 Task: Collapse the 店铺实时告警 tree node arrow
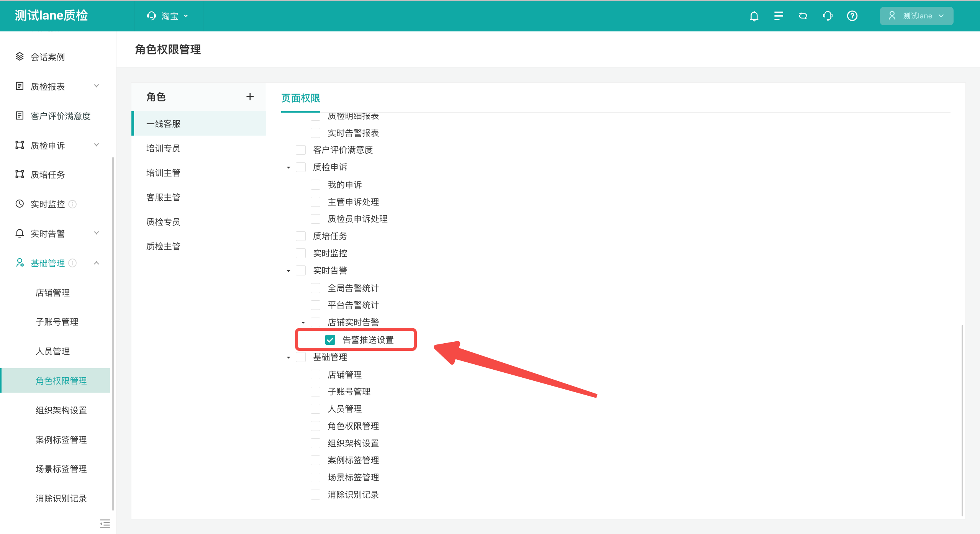303,323
